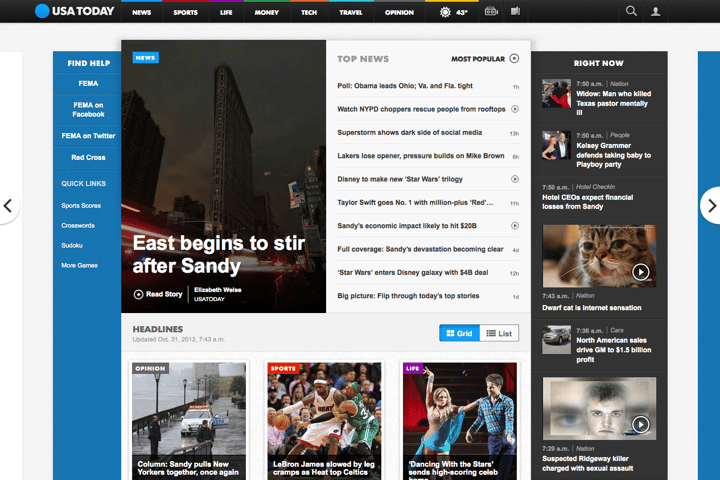720x480 pixels.
Task: Play video for Disney Star Wars trilogy story
Action: click(515, 179)
